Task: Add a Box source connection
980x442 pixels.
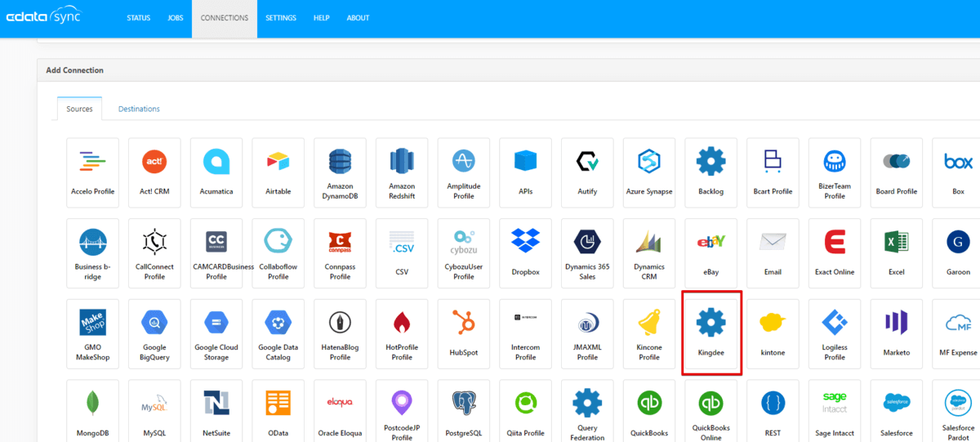Action: [x=958, y=172]
